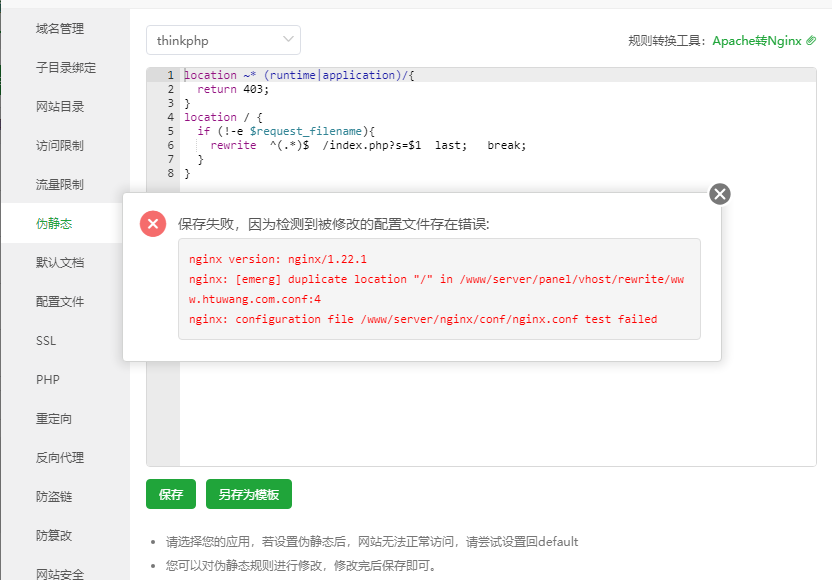Click line number 8 in the gutter
Viewport: 832px width, 580px height.
pos(170,173)
